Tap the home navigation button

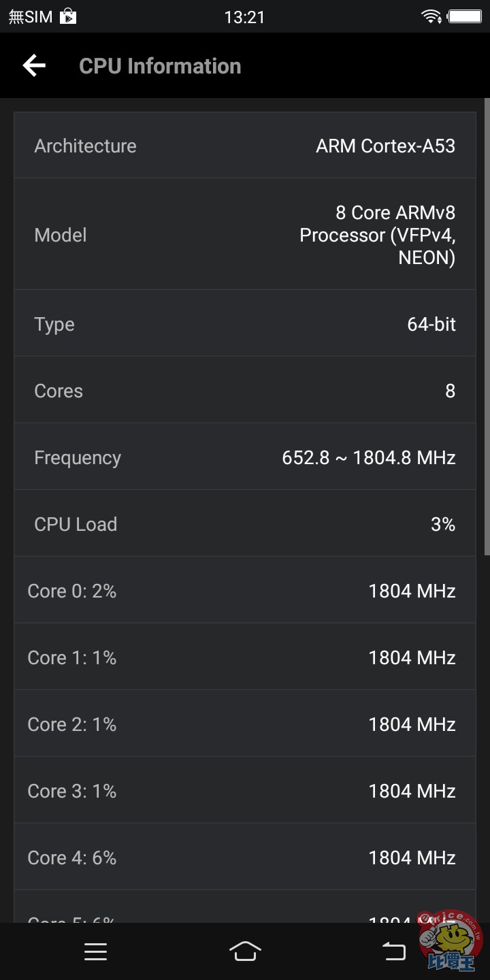(x=245, y=951)
